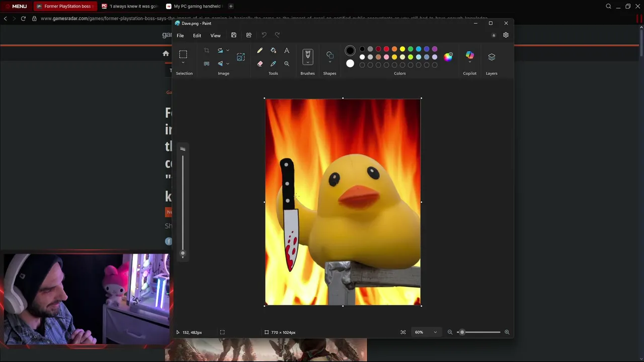Open the View menu in Paint

pos(215,36)
